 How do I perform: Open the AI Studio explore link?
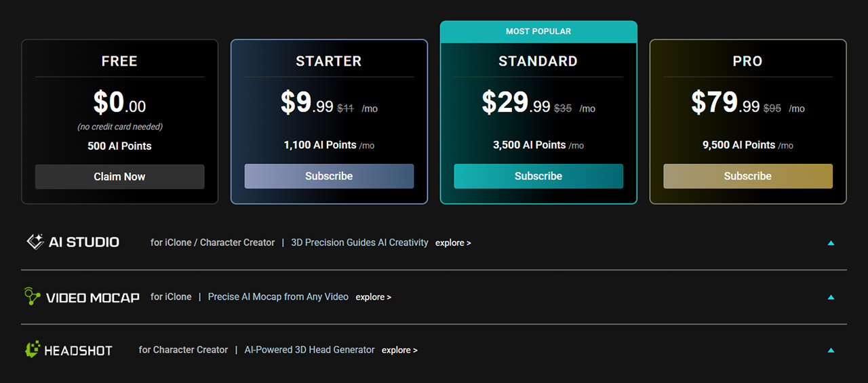[453, 243]
